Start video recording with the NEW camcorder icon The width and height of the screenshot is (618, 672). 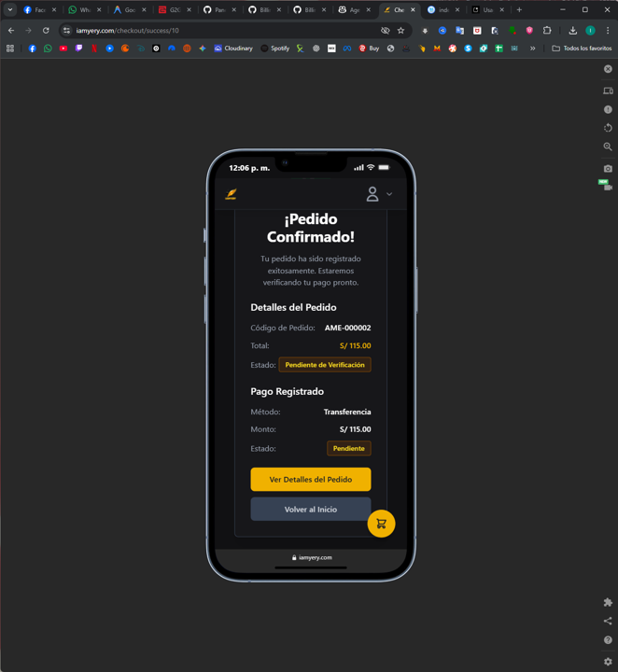tap(608, 187)
